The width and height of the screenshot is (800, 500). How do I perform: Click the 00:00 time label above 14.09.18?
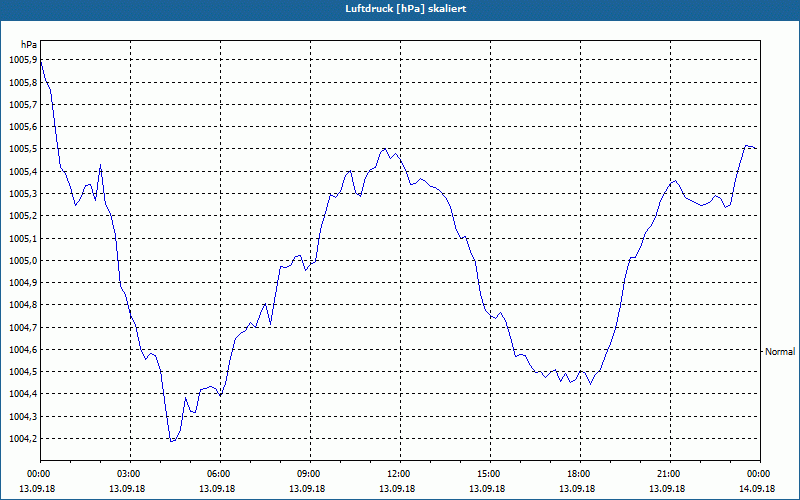pyautogui.click(x=760, y=474)
